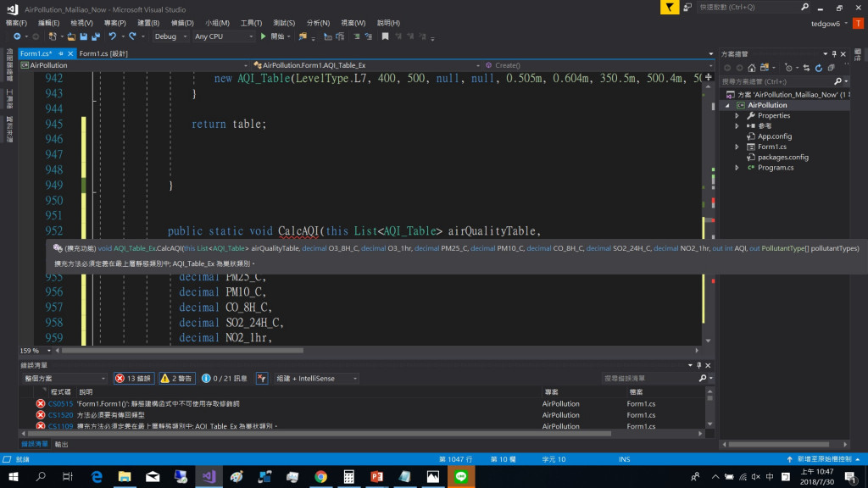Image resolution: width=868 pixels, height=488 pixels.
Task: Open PowerPoint from the taskbar
Action: 377,476
